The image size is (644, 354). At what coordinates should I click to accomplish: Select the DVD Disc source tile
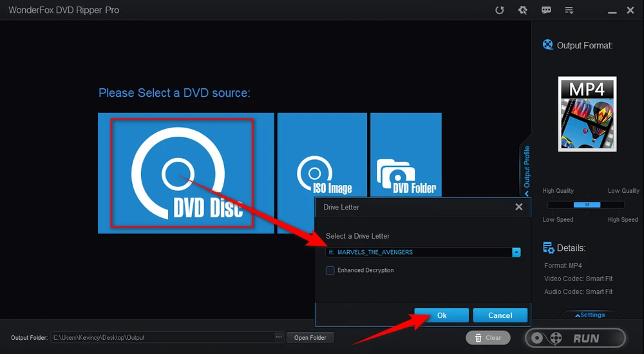[x=185, y=173]
